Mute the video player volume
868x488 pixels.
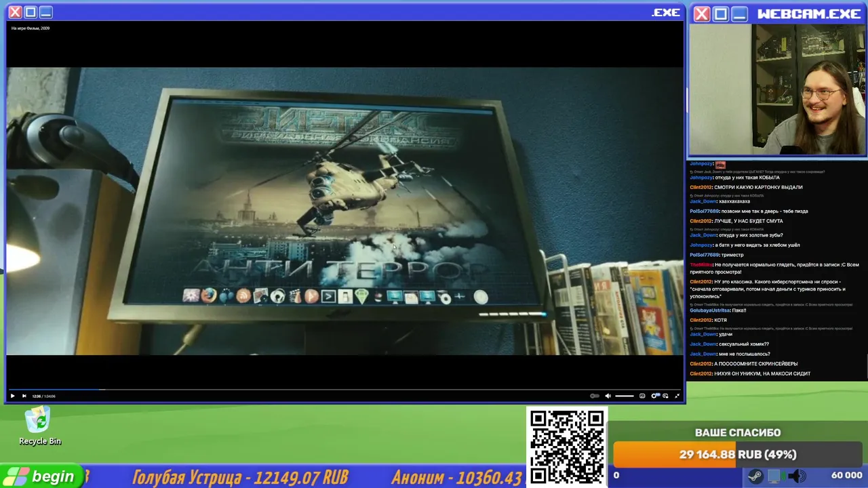[608, 396]
